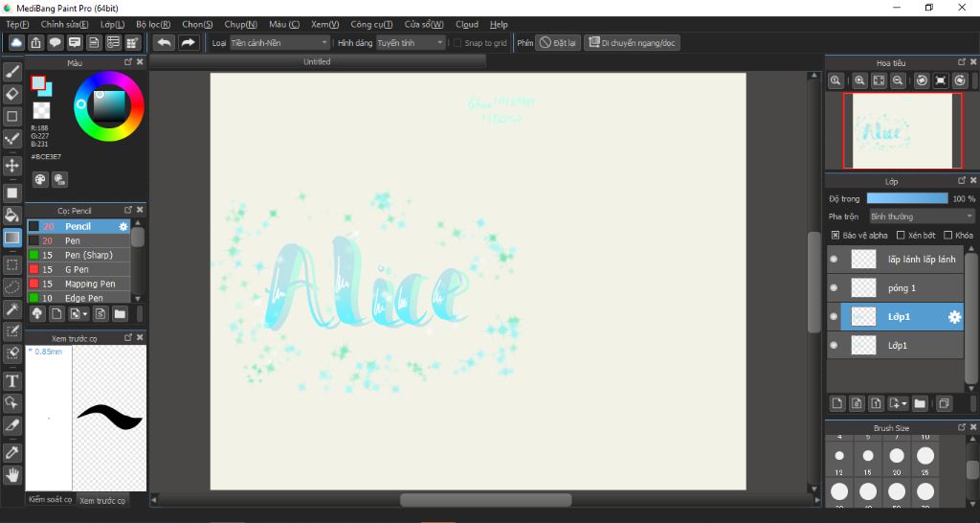The image size is (980, 523).
Task: Hide the lấp lánh lấp lánh layer
Action: pos(834,259)
